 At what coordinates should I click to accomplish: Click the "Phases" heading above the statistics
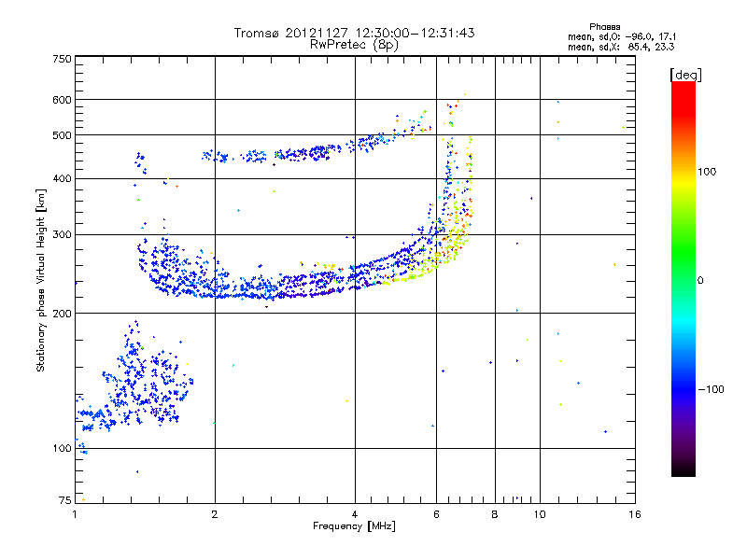point(604,27)
